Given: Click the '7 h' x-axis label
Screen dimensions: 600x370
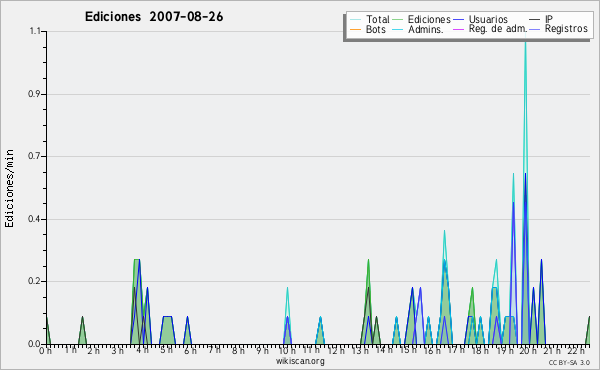Looking at the screenshot, I should (x=214, y=349).
